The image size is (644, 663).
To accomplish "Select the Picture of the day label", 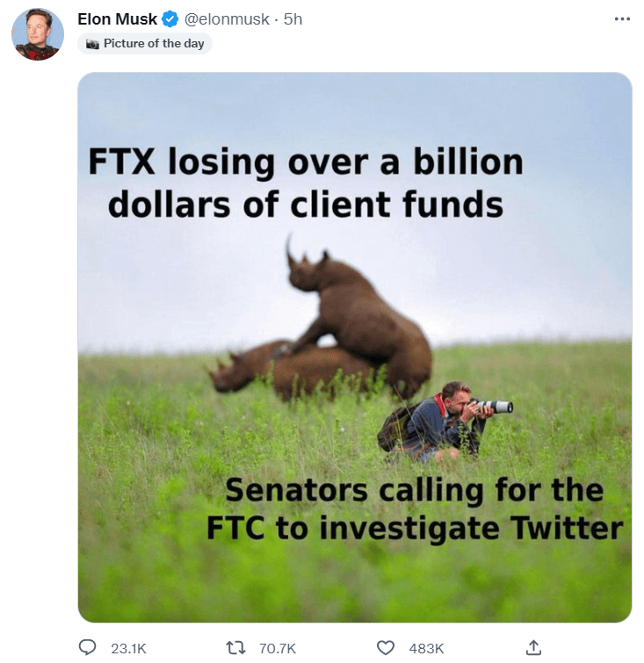I will point(154,44).
